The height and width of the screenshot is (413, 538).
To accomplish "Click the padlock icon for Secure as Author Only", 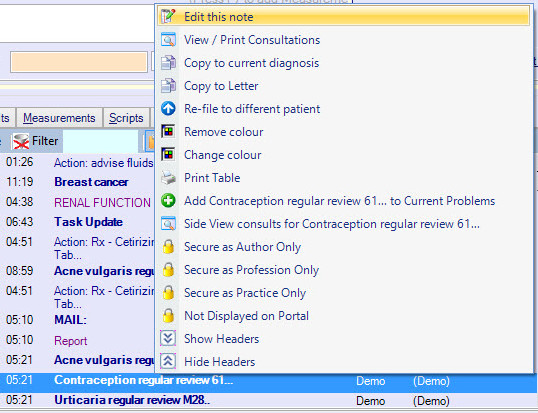I will click(168, 247).
